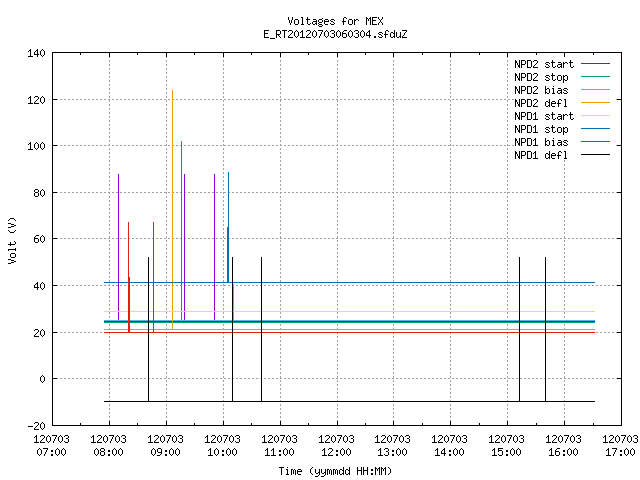Screen dimensions: 640x480
Task: Click the 120703 14:00 time tick label
Action: pyautogui.click(x=449, y=446)
